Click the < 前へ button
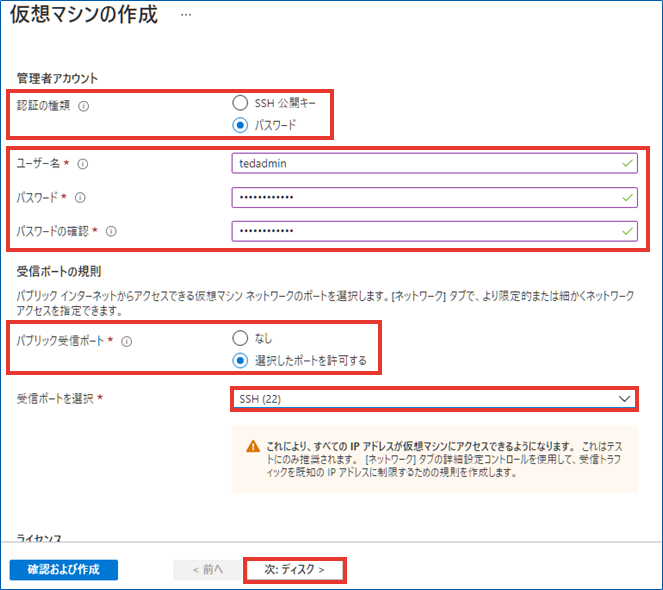663x590 pixels. [208, 570]
